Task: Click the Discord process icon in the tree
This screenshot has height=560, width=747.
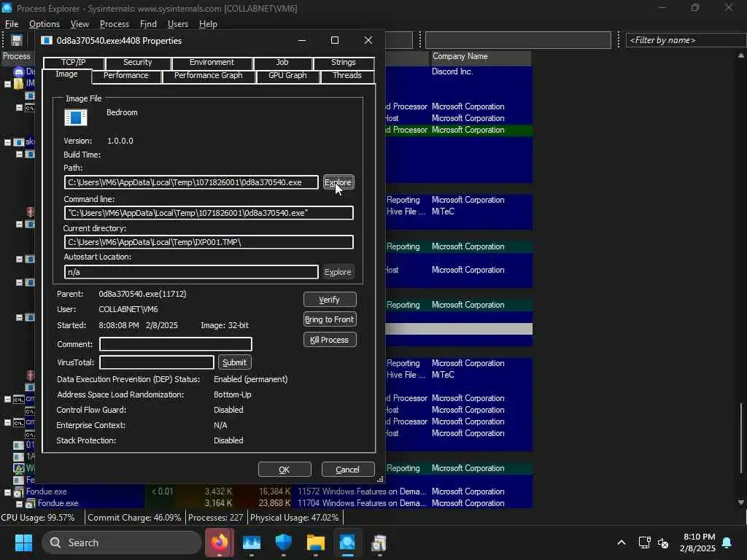Action: tap(18, 71)
